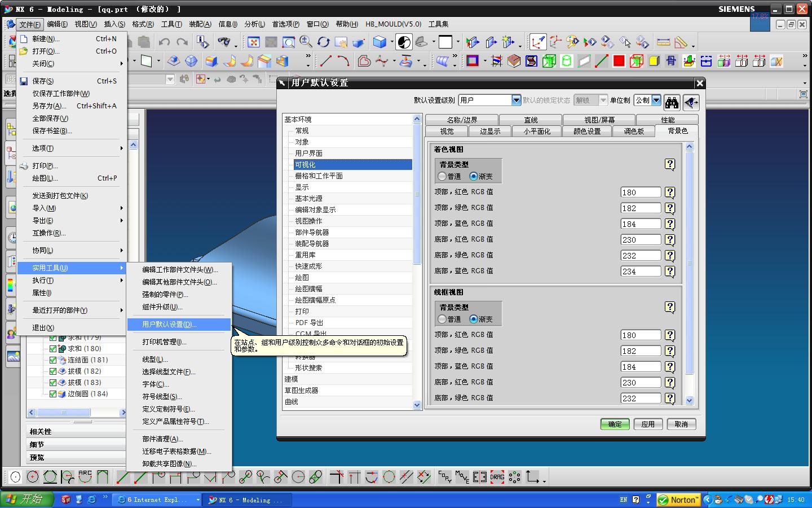Click the yellow cube toolbar icon
The width and height of the screenshot is (812, 508).
[x=654, y=61]
